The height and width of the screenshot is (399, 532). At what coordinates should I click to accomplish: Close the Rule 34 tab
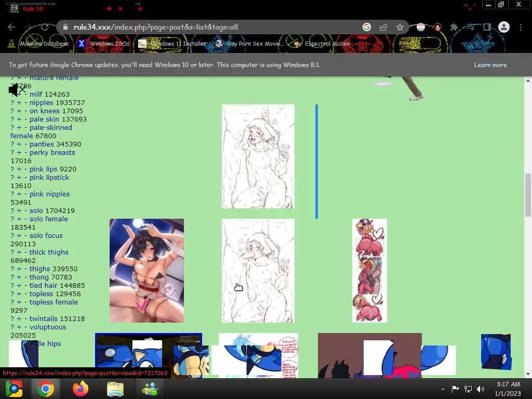point(121,9)
